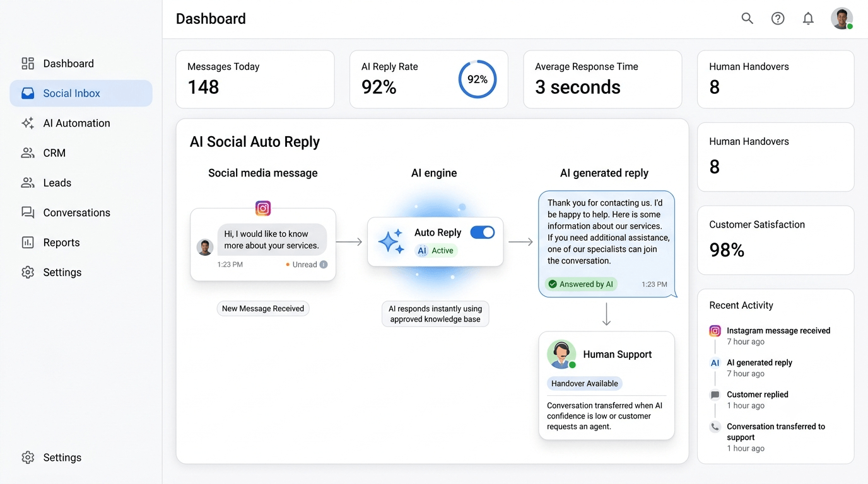Click the '148' messages value
868x484 pixels.
[x=203, y=87]
